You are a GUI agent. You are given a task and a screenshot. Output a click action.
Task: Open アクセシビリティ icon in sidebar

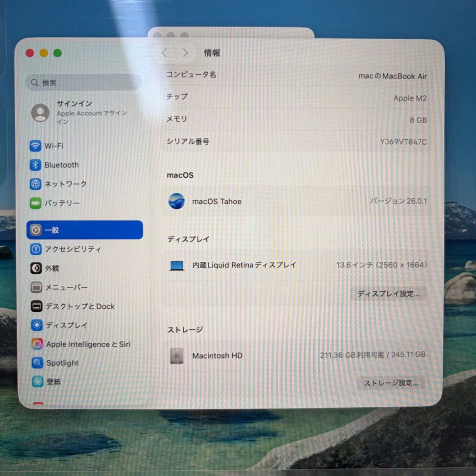click(36, 249)
